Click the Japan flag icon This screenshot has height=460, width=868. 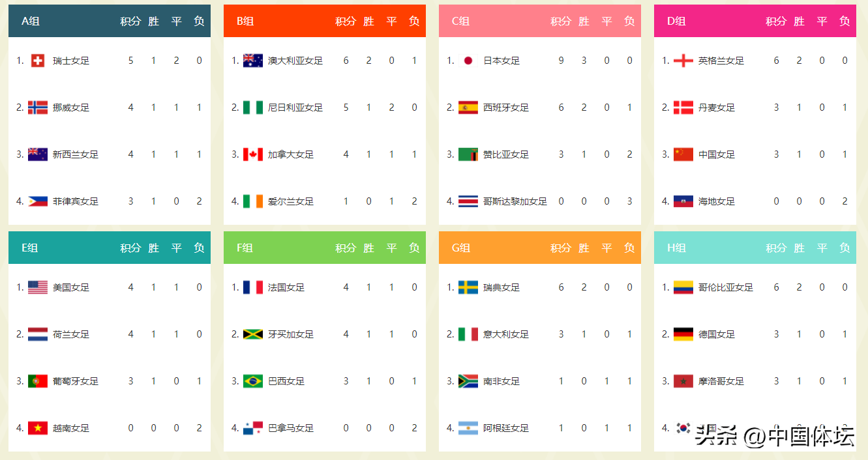tap(468, 61)
